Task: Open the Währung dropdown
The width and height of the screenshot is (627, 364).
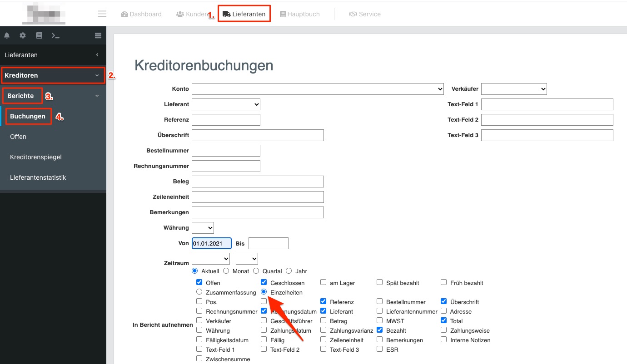Action: pyautogui.click(x=203, y=228)
